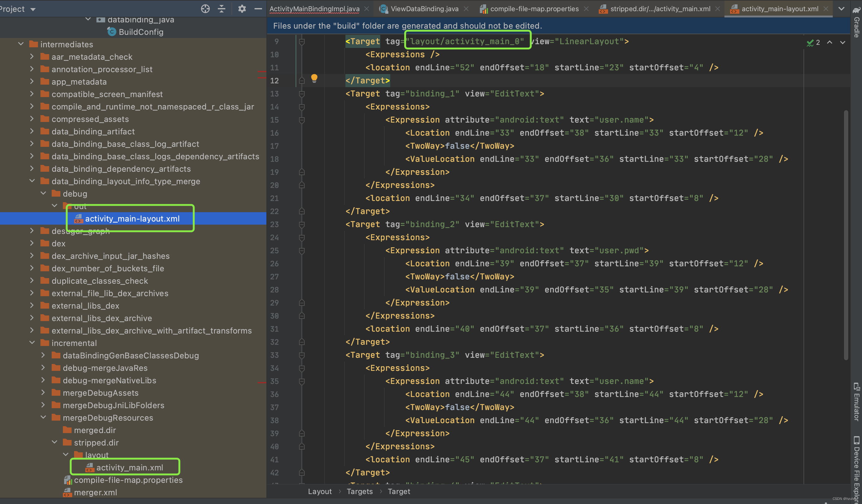Select the compressed_assets folder
Viewport: 862px width, 504px height.
90,119
